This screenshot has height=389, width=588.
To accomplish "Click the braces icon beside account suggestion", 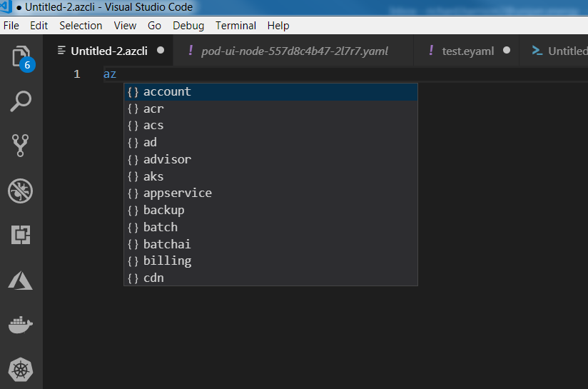I will (133, 92).
